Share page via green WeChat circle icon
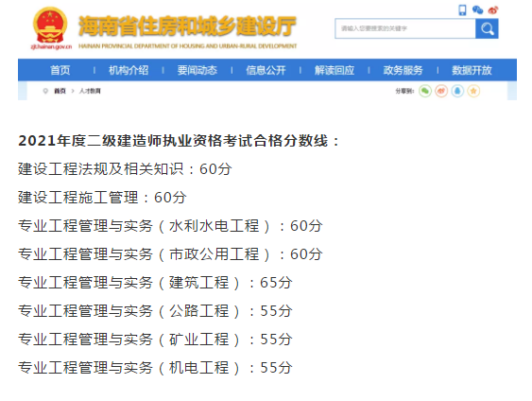 tap(425, 91)
